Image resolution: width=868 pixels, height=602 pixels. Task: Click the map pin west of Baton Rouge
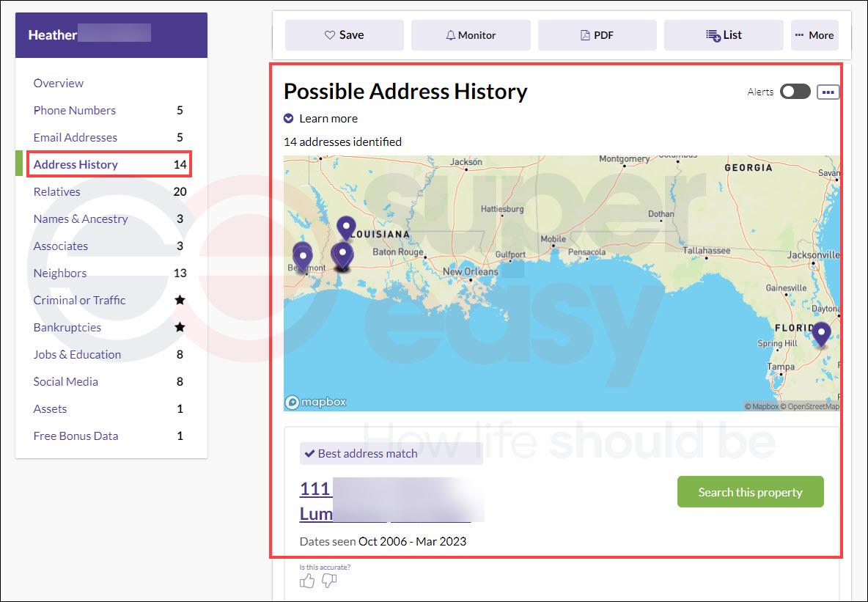click(x=342, y=257)
